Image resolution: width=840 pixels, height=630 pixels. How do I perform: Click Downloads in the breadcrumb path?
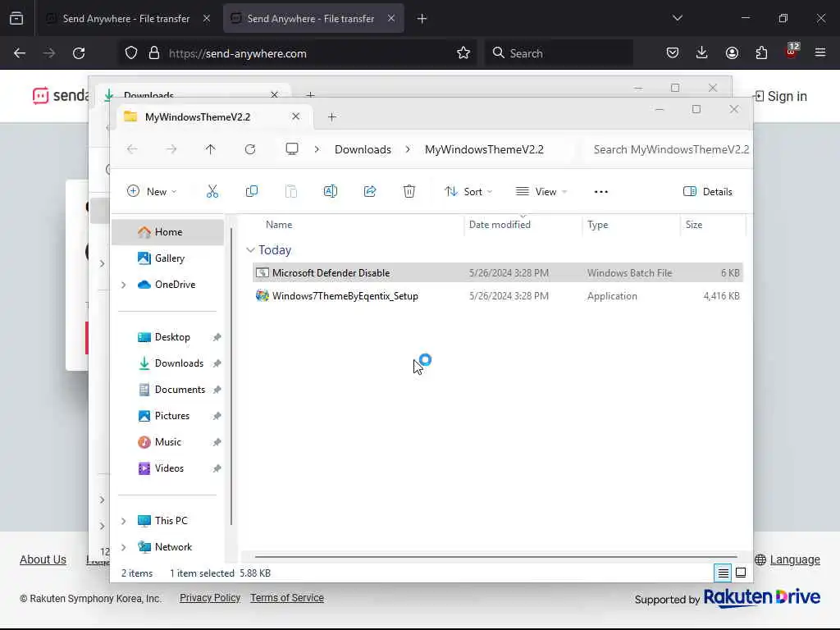coord(363,149)
